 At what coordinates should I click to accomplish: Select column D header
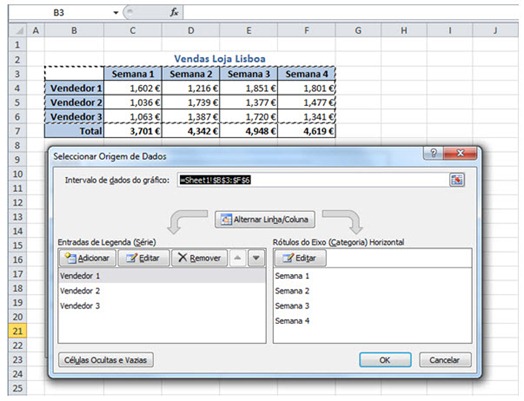(191, 30)
